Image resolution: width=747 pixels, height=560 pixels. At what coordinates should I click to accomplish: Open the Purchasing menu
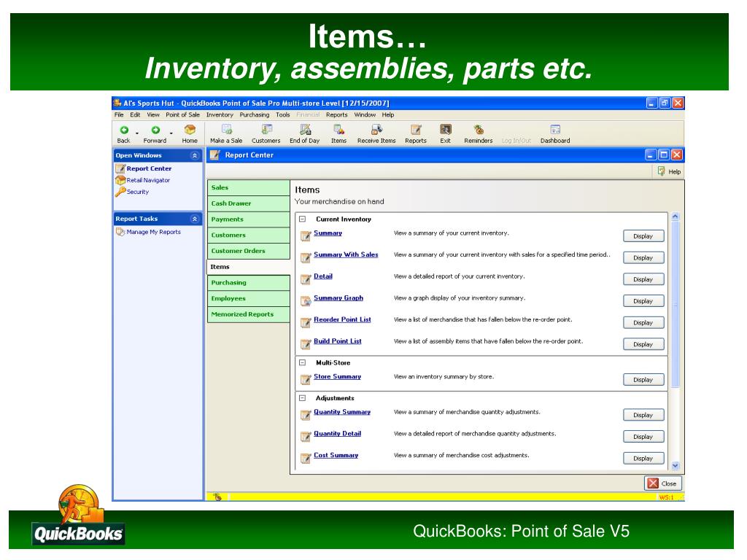[255, 114]
